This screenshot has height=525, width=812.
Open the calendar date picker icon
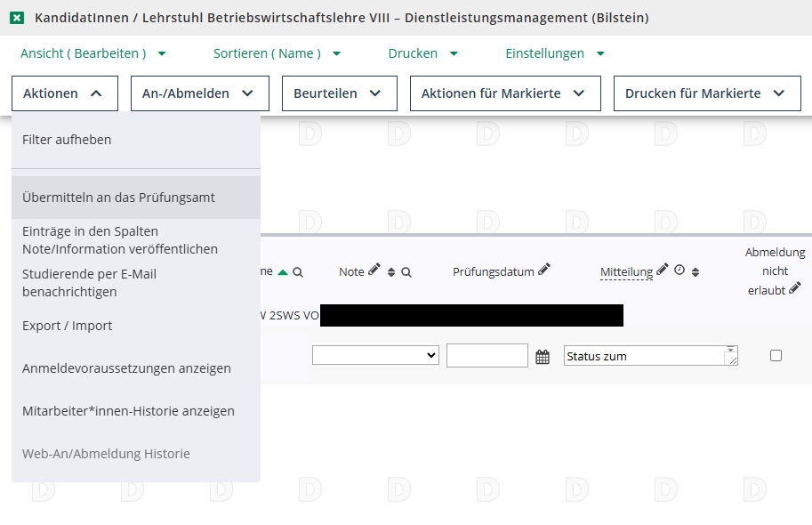(543, 357)
